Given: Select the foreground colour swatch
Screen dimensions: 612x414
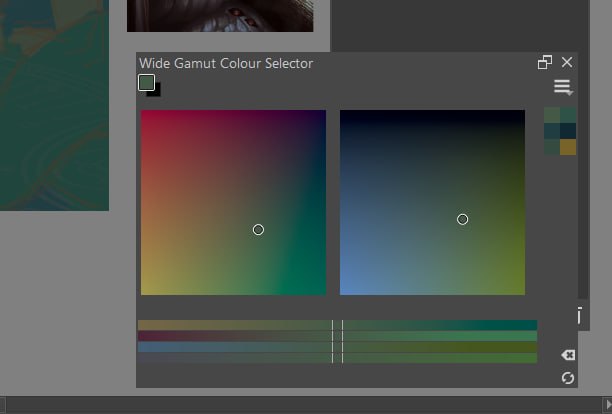Looking at the screenshot, I should 146,83.
